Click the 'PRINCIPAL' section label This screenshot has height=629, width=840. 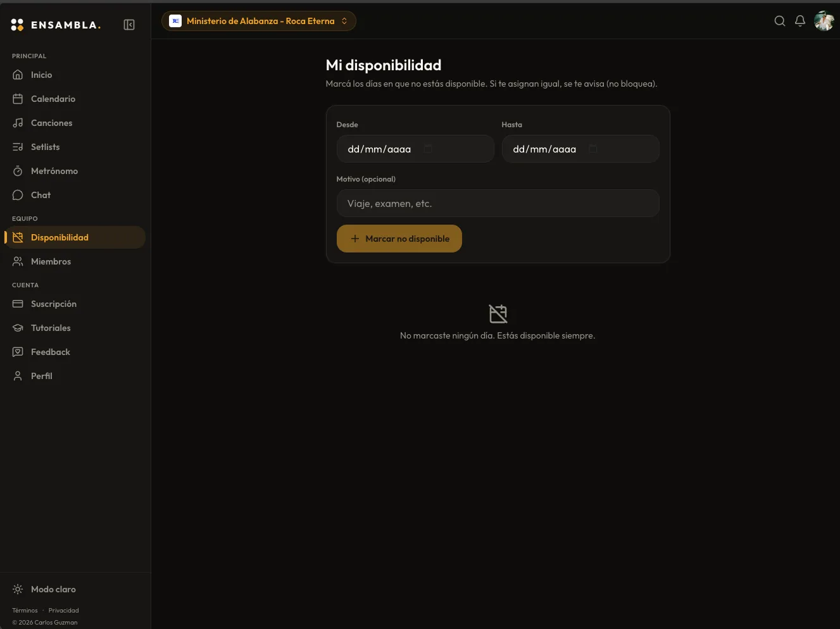[x=29, y=56]
